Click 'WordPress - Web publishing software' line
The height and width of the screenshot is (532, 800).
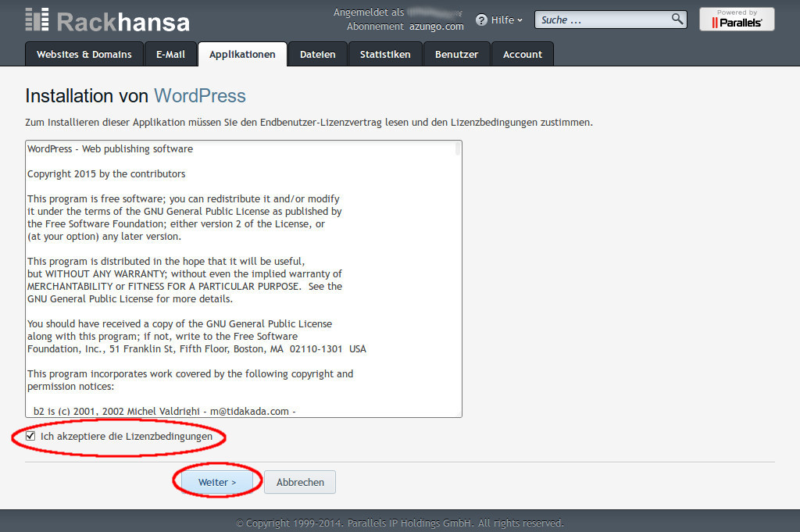(x=110, y=149)
